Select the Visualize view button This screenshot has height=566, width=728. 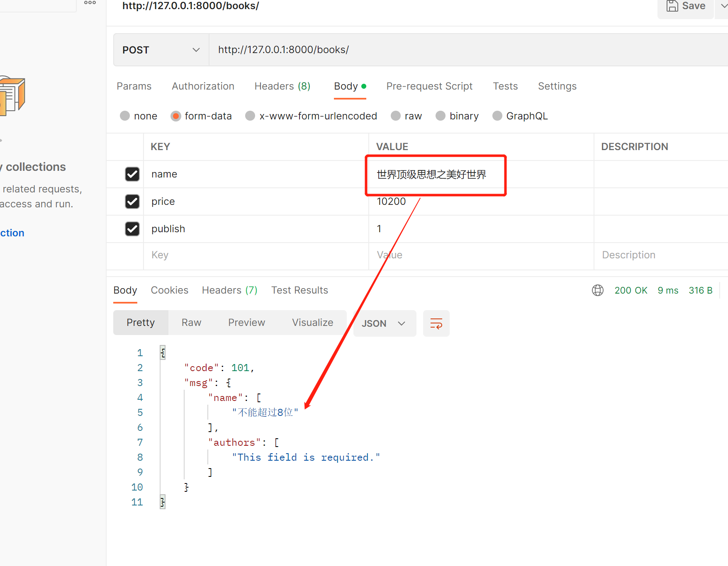(x=313, y=323)
